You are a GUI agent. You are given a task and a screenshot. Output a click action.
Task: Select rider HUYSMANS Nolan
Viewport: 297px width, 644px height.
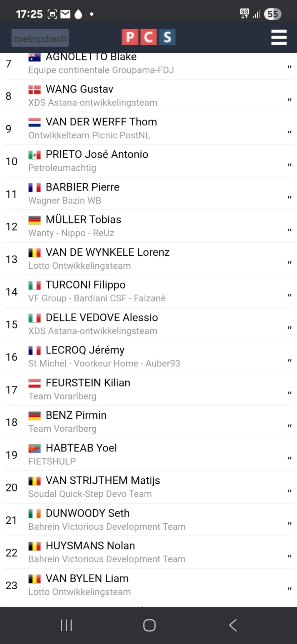90,546
